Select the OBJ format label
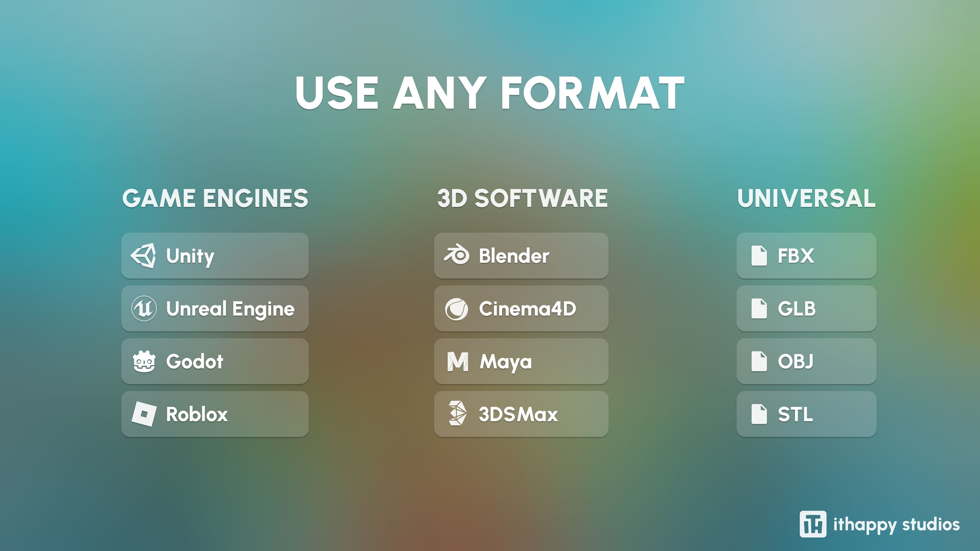 795,361
